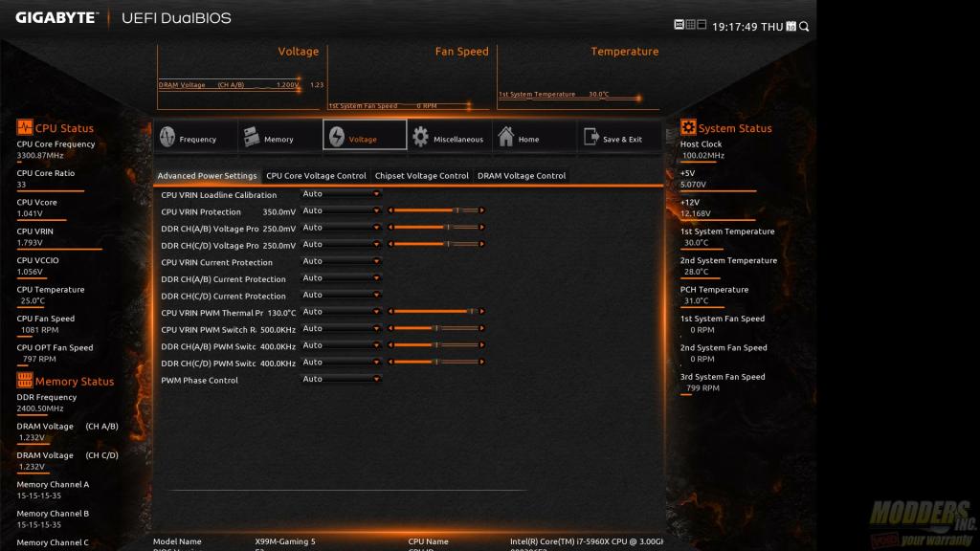The image size is (980, 551).
Task: Open the DDR CH(A/B) Current Protection dropdown
Action: point(342,278)
